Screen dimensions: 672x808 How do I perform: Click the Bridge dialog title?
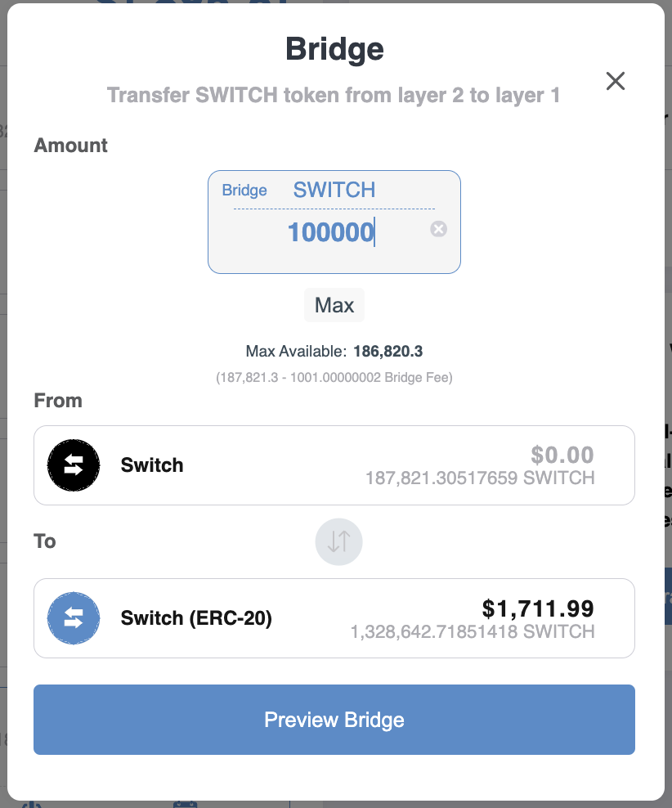(x=334, y=49)
